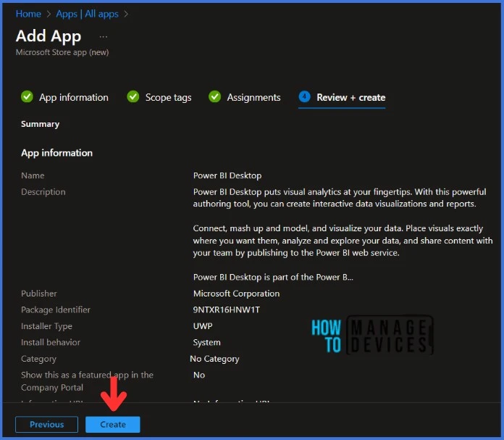Click the green checkmark beside Scope tags
Image resolution: width=504 pixels, height=440 pixels.
[x=133, y=97]
